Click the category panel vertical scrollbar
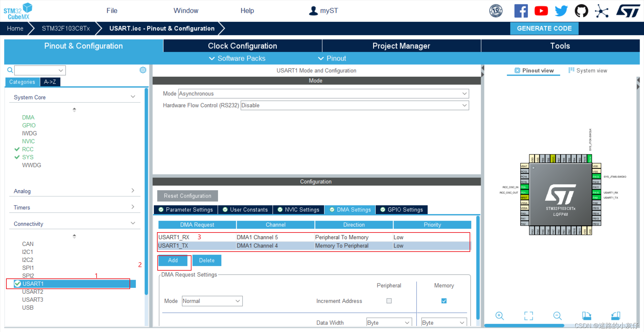The width and height of the screenshot is (644, 332). click(x=146, y=191)
